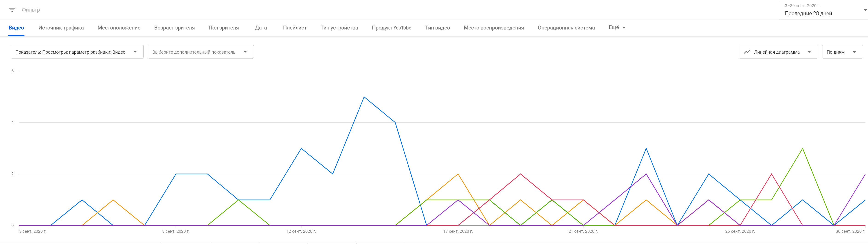The width and height of the screenshot is (868, 244).
Task: Switch to Источник трафика tab
Action: coord(61,28)
